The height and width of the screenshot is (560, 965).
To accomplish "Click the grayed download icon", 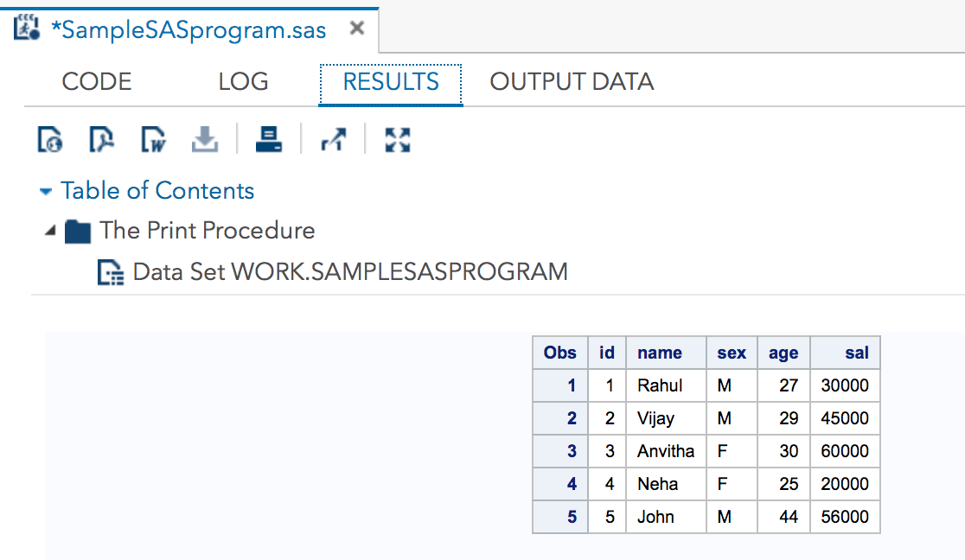I will pos(205,139).
